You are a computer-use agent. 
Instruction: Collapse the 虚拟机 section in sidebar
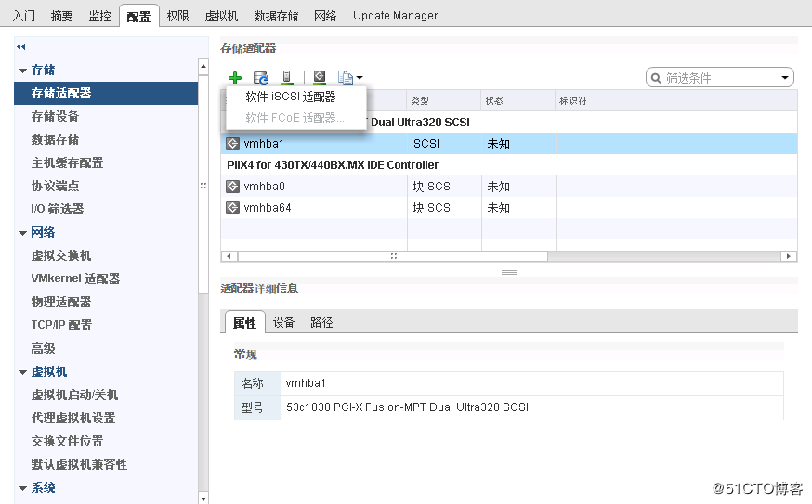[x=23, y=372]
